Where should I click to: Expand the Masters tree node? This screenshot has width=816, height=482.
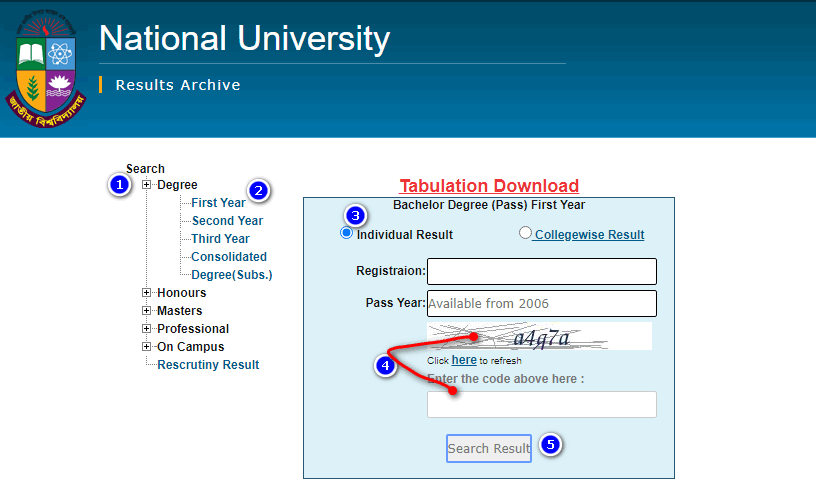tap(147, 311)
